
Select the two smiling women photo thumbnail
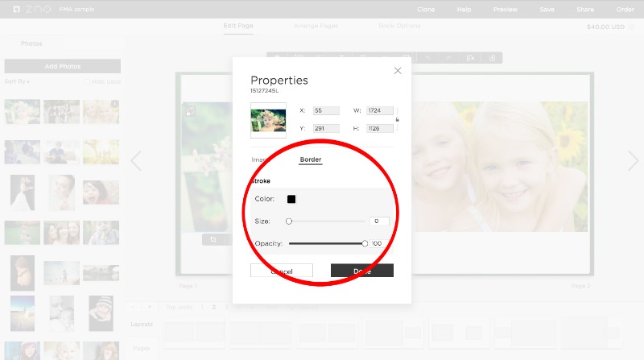(x=62, y=233)
